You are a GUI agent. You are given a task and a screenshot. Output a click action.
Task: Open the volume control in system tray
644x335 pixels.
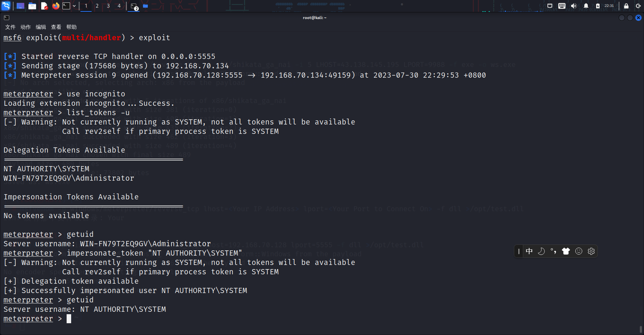pyautogui.click(x=574, y=6)
